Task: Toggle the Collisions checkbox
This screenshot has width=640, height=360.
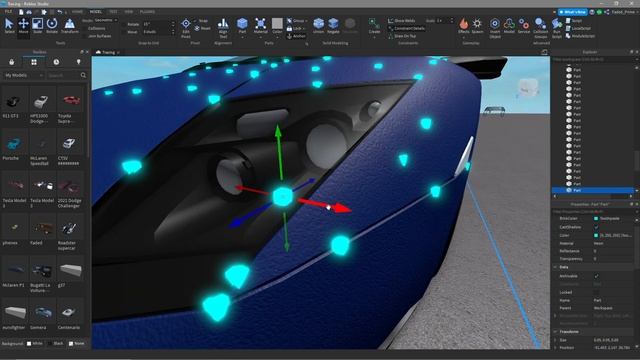Action: point(85,28)
